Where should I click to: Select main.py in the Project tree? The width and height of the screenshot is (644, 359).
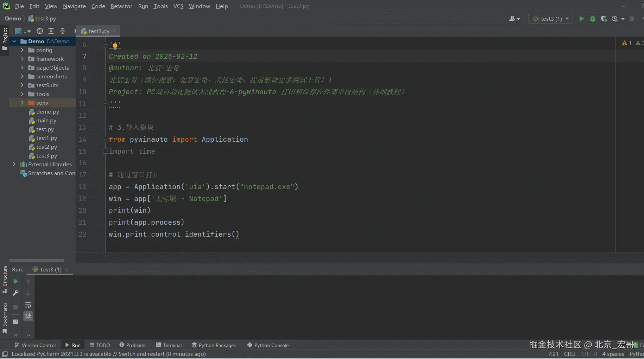[x=46, y=120]
